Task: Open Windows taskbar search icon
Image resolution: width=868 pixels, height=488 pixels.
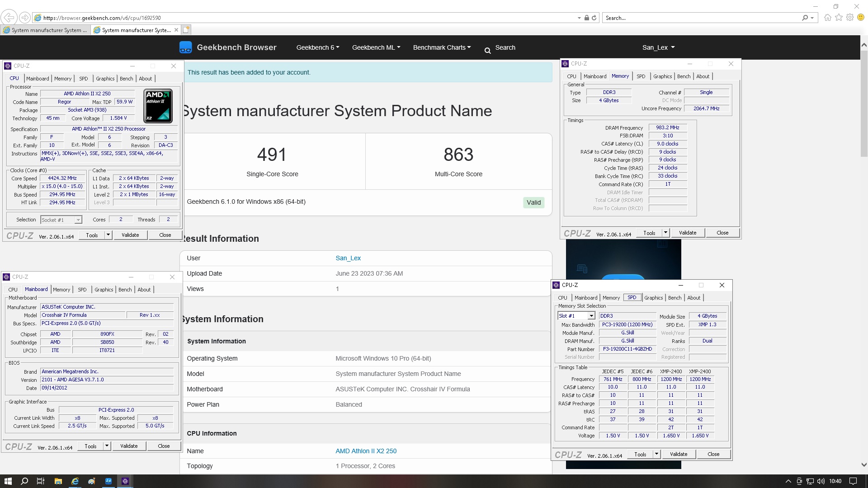Action: pos(24,481)
